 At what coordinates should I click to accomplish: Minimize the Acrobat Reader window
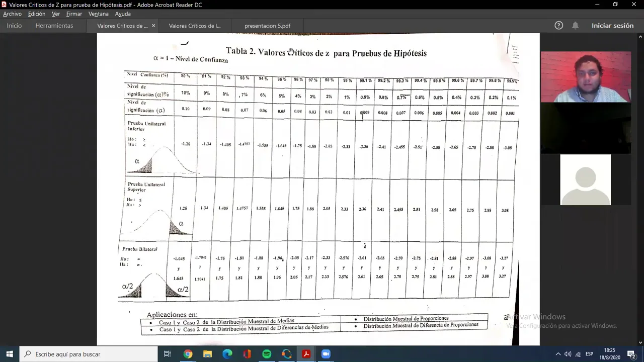pos(597,5)
